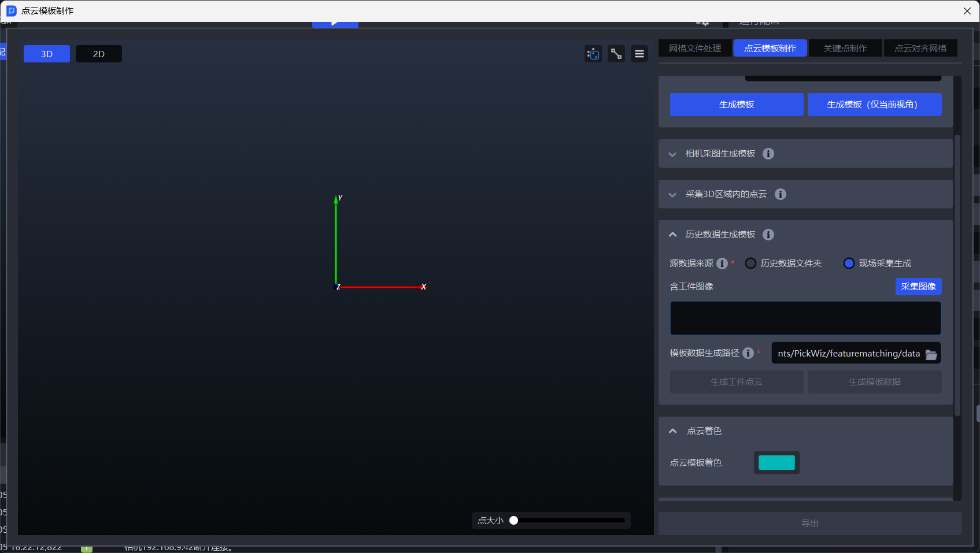980x553 pixels.
Task: Select the 历史数据文件夹 radio option
Action: tap(751, 263)
